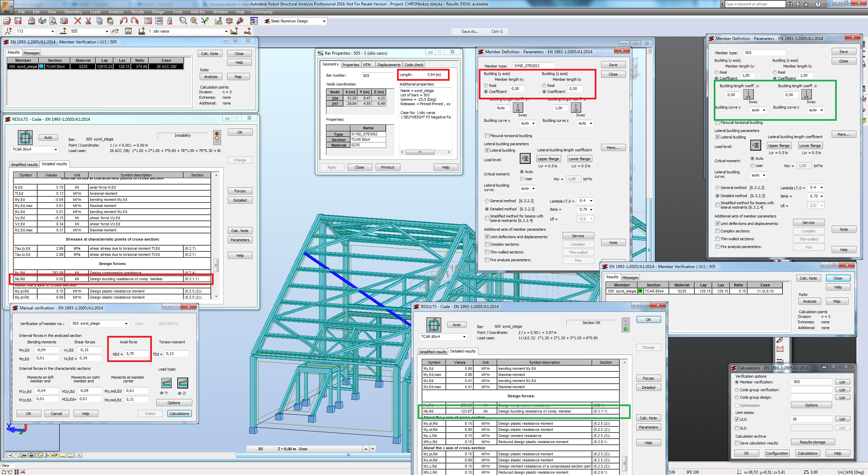Click Printout button in Bar Properties
The height and width of the screenshot is (475, 868).
(x=388, y=167)
